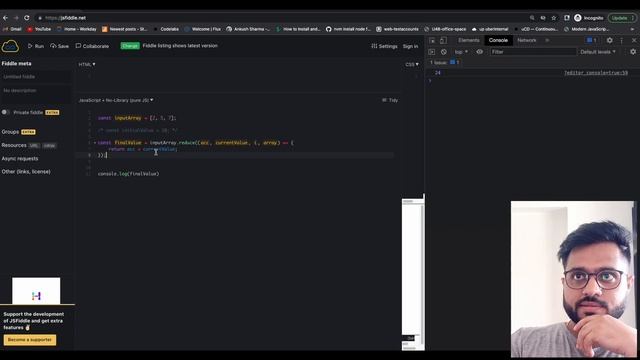Image resolution: width=640 pixels, height=360 pixels.
Task: Click the zoom magnifier icon in address bar
Action: pos(532,18)
